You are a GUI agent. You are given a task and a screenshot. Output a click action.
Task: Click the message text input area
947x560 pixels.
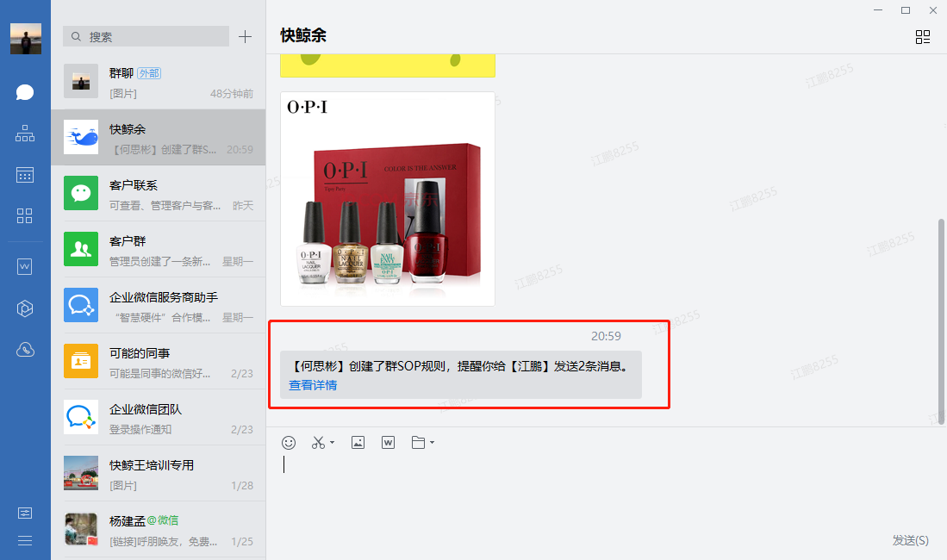click(x=607, y=492)
